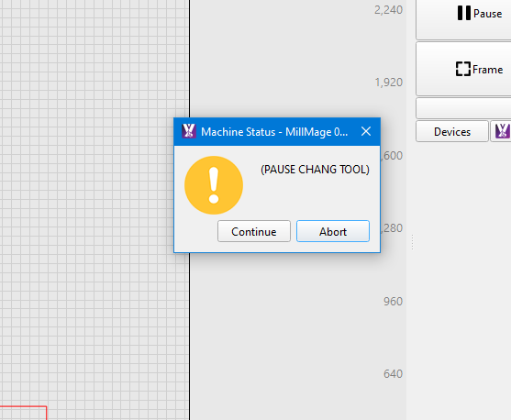Click the Machine Status dialog title text
Image resolution: width=511 pixels, height=420 pixels.
pos(274,132)
